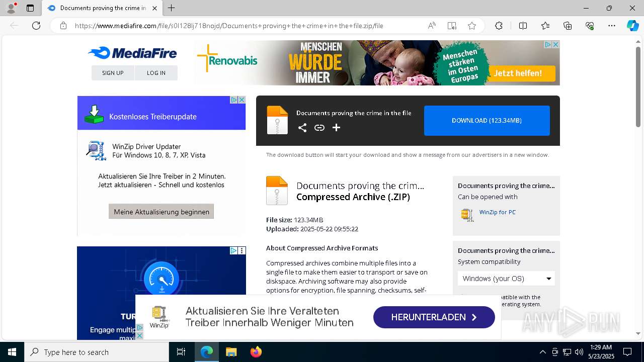
Task: Click WinZip for PC link
Action: point(498,212)
